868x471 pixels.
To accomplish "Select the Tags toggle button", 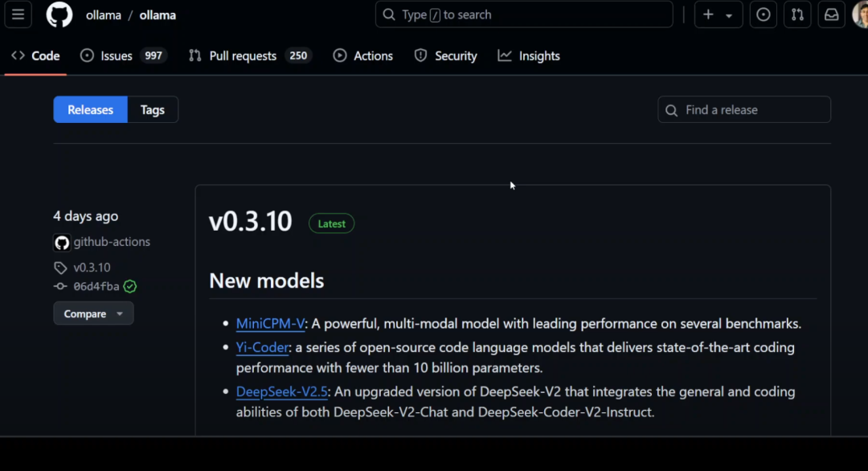I will [x=152, y=109].
